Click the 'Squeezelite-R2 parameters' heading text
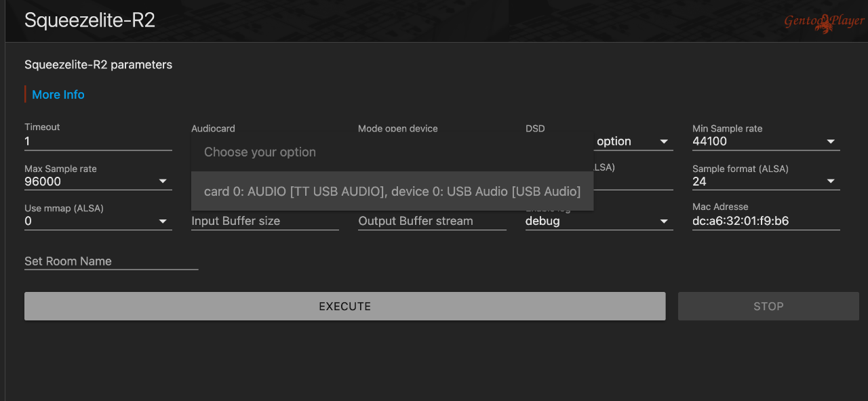The image size is (868, 401). click(x=98, y=65)
